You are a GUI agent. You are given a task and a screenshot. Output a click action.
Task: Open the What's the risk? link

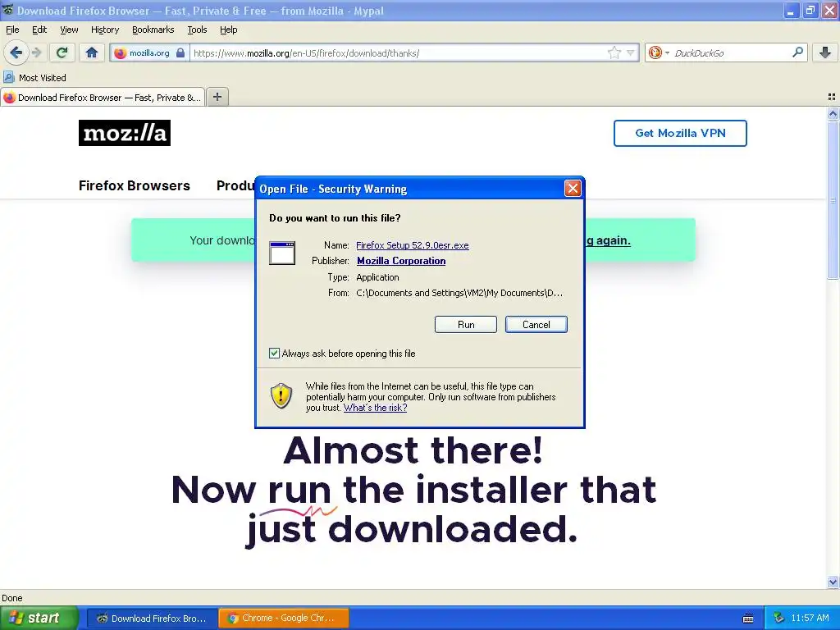pyautogui.click(x=375, y=408)
